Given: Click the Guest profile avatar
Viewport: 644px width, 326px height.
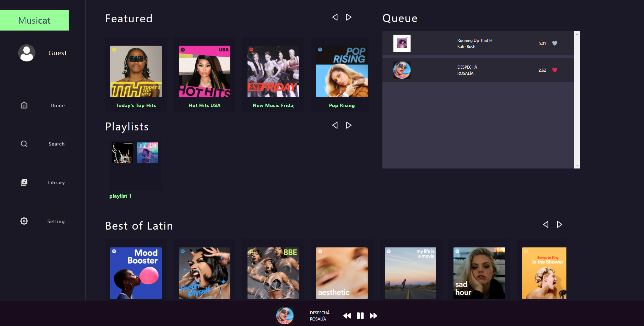Looking at the screenshot, I should point(27,53).
